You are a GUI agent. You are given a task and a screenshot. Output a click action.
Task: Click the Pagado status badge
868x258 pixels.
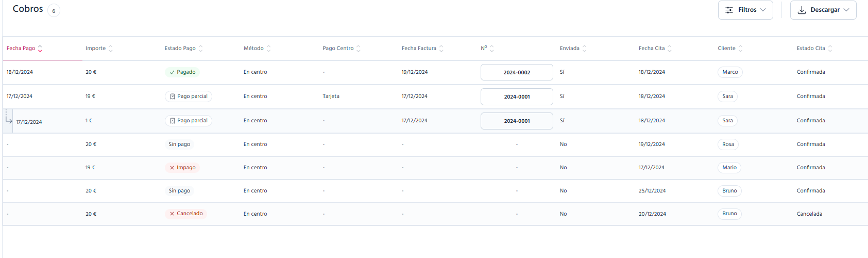182,72
